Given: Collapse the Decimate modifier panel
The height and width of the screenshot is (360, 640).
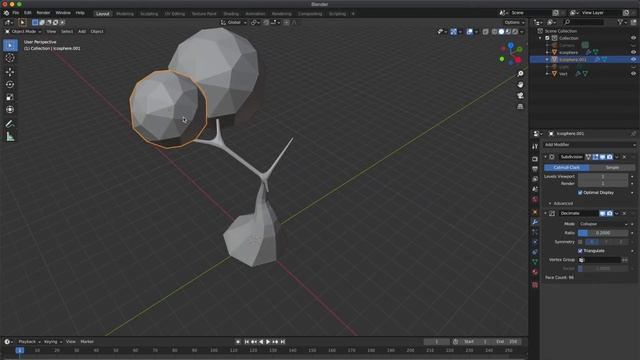Looking at the screenshot, I should pyautogui.click(x=546, y=213).
